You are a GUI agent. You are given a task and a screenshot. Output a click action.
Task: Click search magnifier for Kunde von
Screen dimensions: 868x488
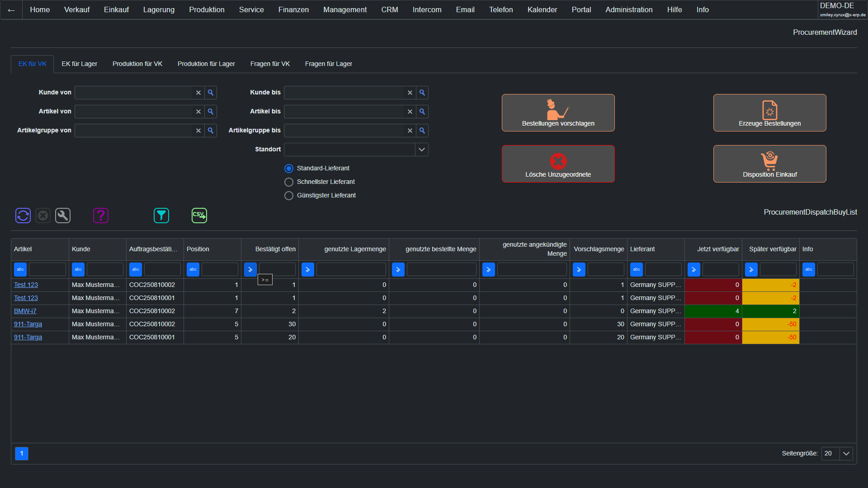211,93
